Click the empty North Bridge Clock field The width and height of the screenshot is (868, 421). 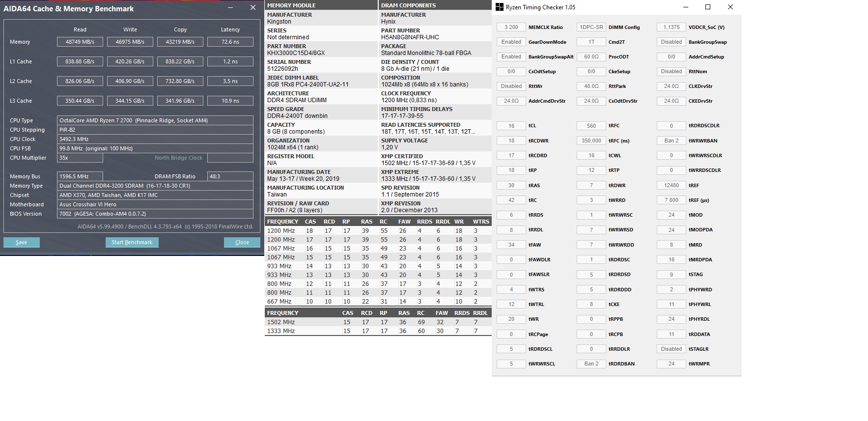coord(230,158)
